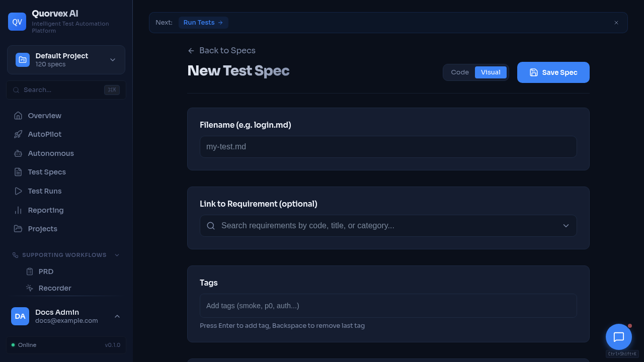Viewport: 644px width, 362px height.
Task: Click the 120 specs count text
Action: 50,64
